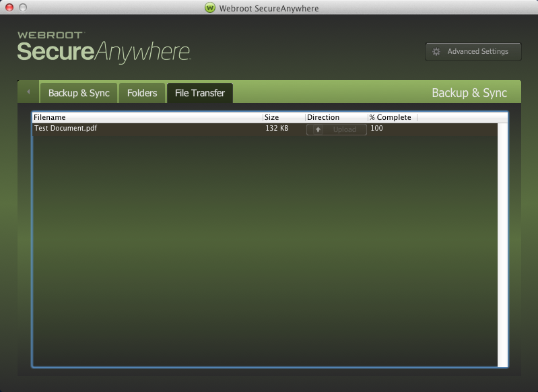This screenshot has height=392, width=538.
Task: Click the Upload direction button
Action: pyautogui.click(x=336, y=129)
